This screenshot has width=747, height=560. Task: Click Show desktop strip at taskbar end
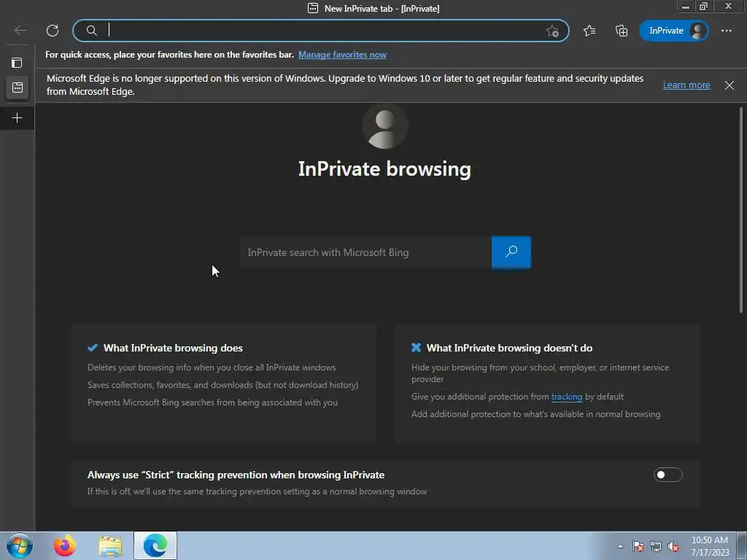click(x=742, y=545)
